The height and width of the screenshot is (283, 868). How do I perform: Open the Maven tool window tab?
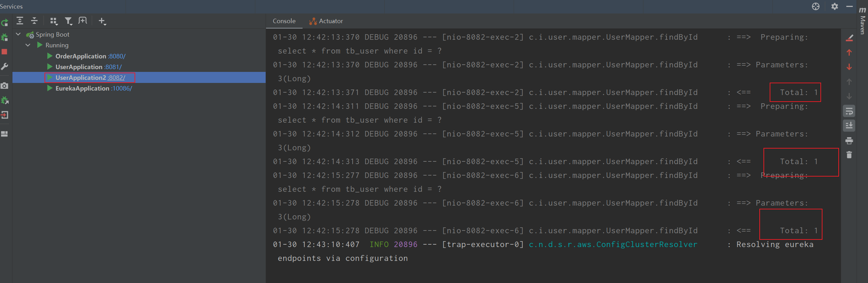click(862, 21)
